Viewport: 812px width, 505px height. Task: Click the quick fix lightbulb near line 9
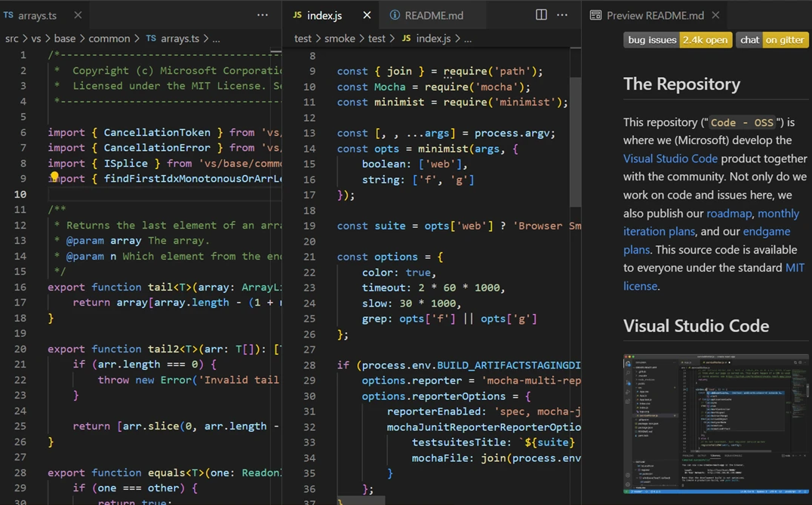point(54,176)
